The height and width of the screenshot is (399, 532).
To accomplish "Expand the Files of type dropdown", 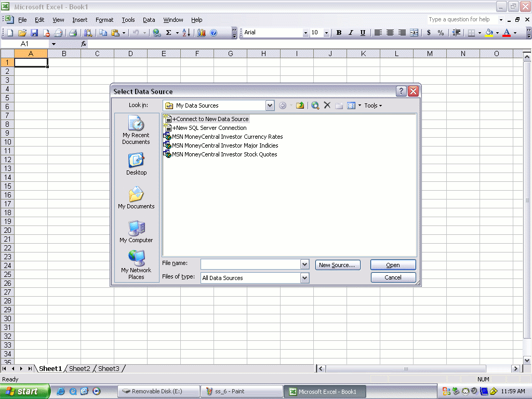I will tap(304, 278).
